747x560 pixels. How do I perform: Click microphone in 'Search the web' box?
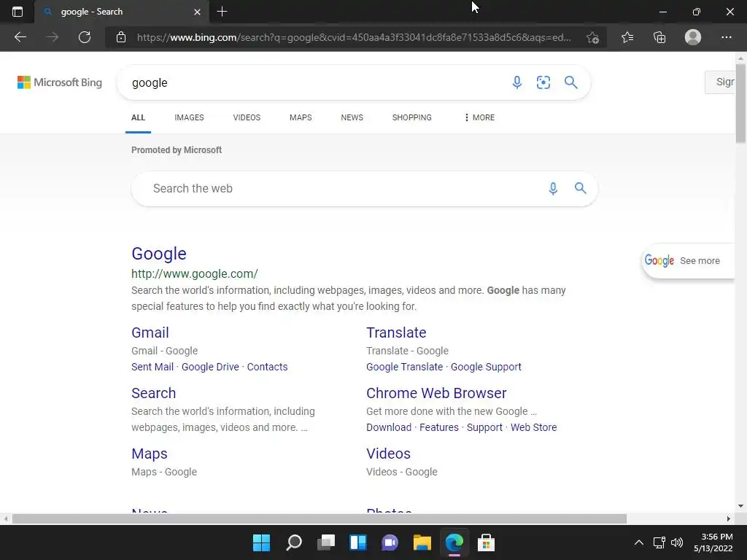[553, 189]
